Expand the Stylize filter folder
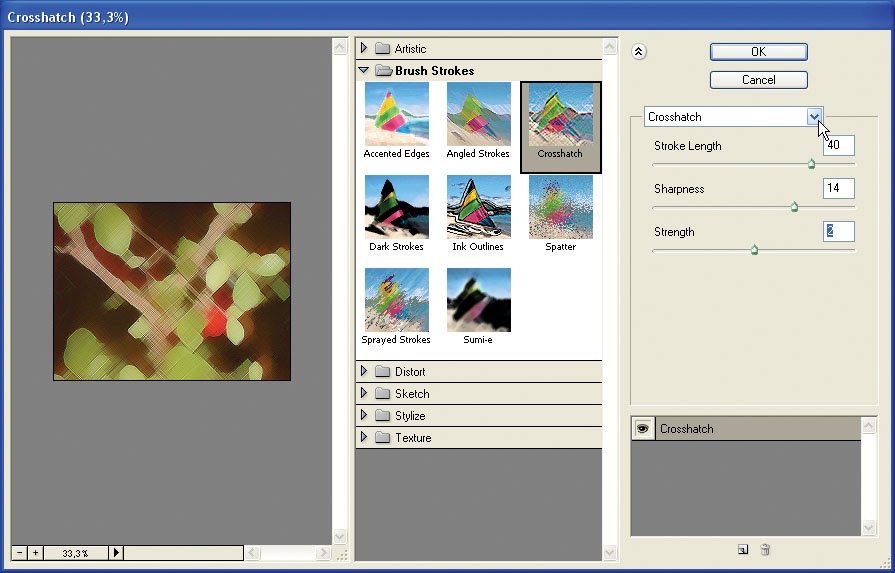 point(364,415)
